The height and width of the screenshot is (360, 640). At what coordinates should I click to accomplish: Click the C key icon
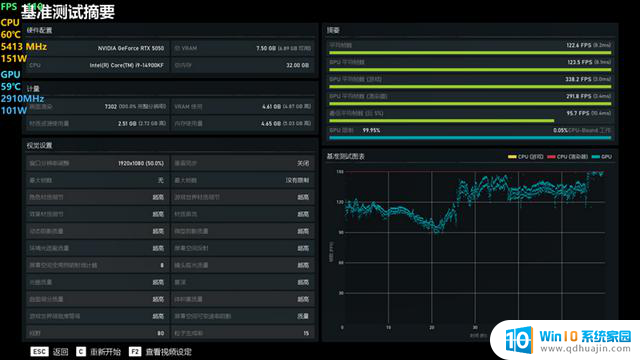[x=81, y=351]
